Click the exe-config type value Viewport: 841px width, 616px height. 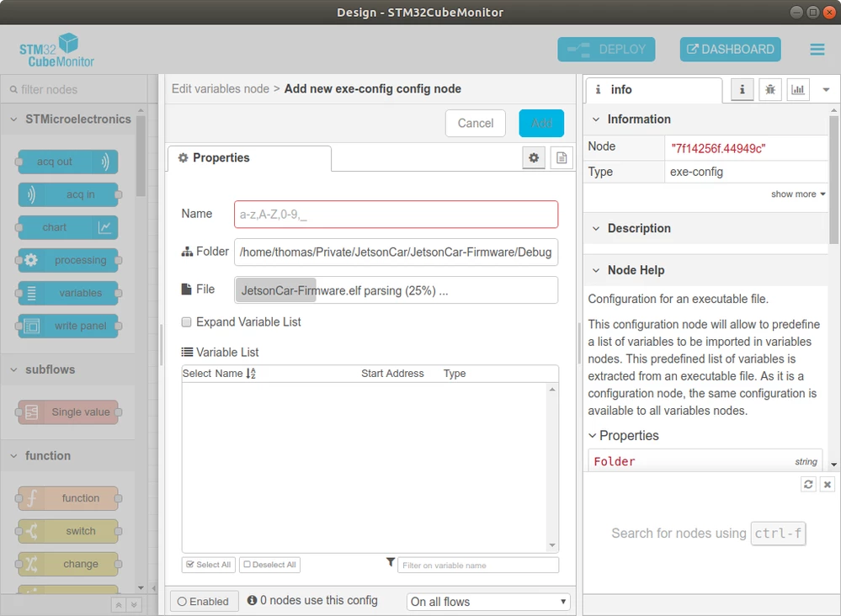[x=696, y=173]
